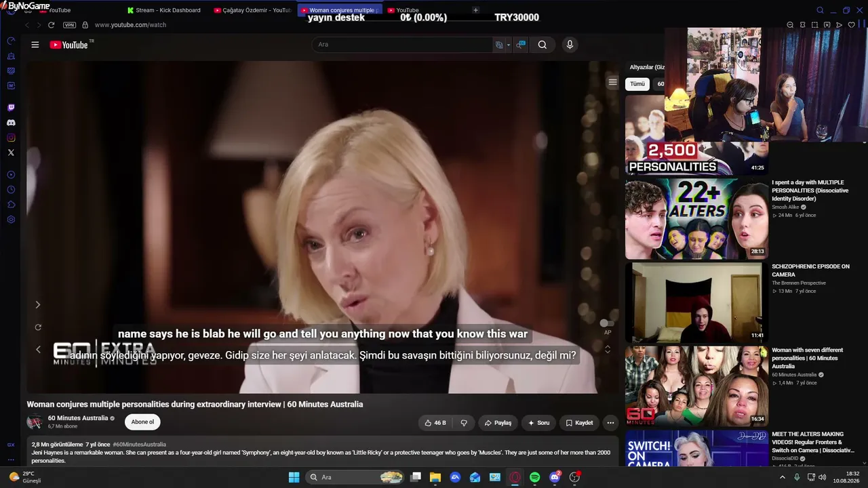Image resolution: width=868 pixels, height=488 pixels.
Task: Open the 22+ ALTERS video thumbnail
Action: (x=696, y=219)
